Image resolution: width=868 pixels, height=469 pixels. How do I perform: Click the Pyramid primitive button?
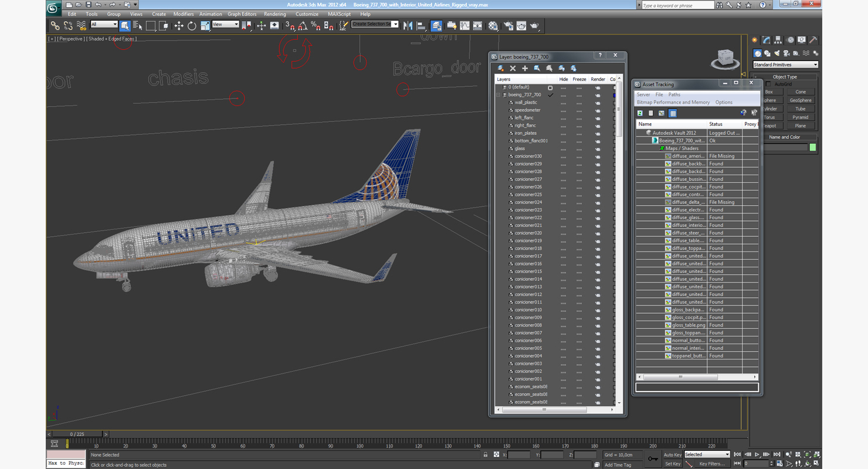(x=801, y=117)
